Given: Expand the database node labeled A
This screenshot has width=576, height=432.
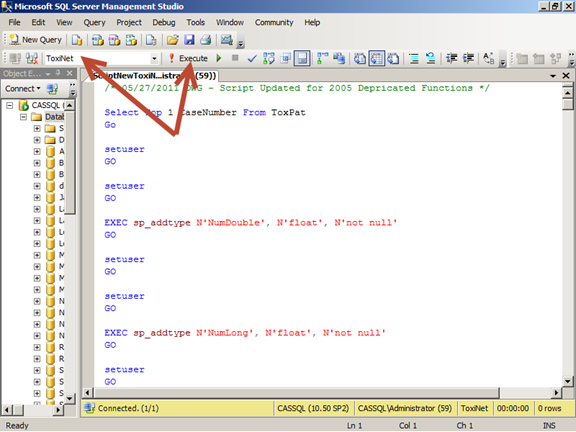Looking at the screenshot, I should pyautogui.click(x=37, y=151).
